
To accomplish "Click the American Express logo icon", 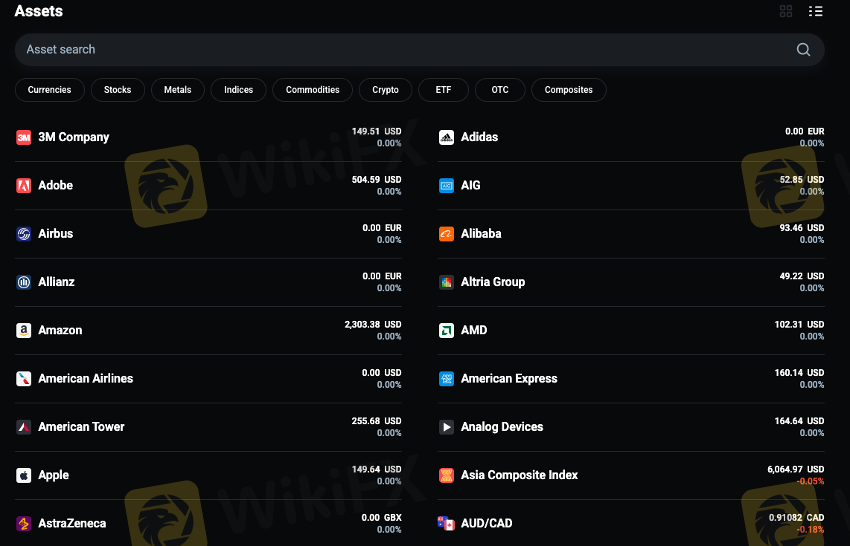I will coord(446,379).
